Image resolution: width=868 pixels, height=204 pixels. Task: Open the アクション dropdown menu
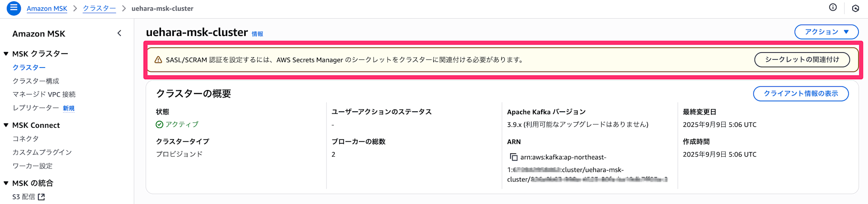(826, 32)
